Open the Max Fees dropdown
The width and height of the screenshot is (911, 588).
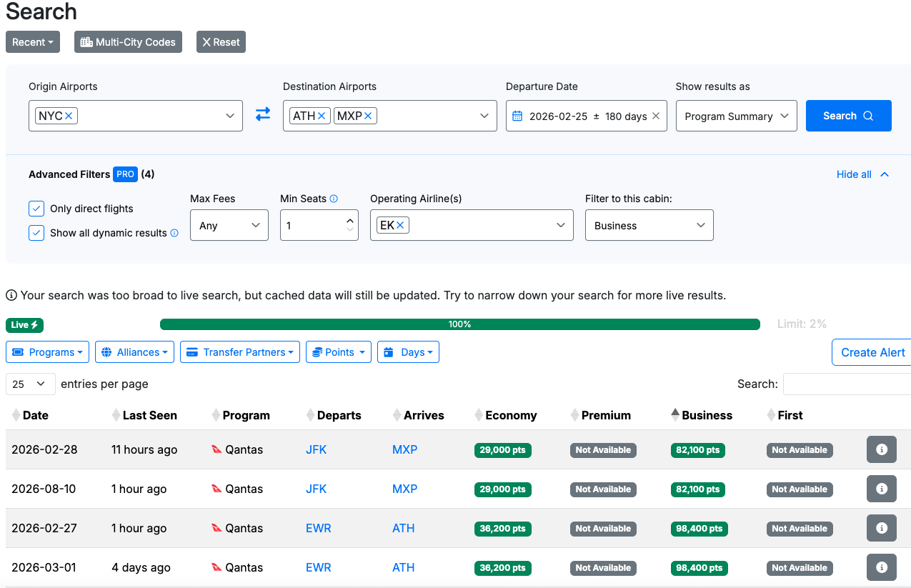click(229, 225)
